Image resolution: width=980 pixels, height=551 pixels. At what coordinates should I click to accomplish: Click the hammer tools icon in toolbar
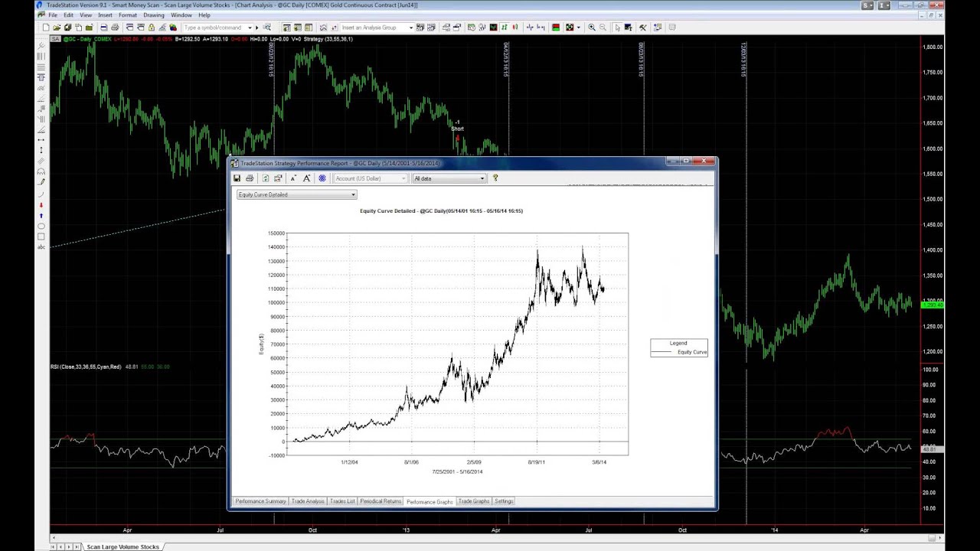pos(642,28)
